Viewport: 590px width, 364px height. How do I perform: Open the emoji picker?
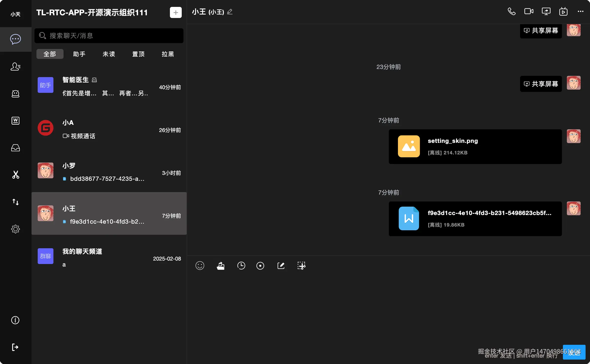tap(200, 266)
